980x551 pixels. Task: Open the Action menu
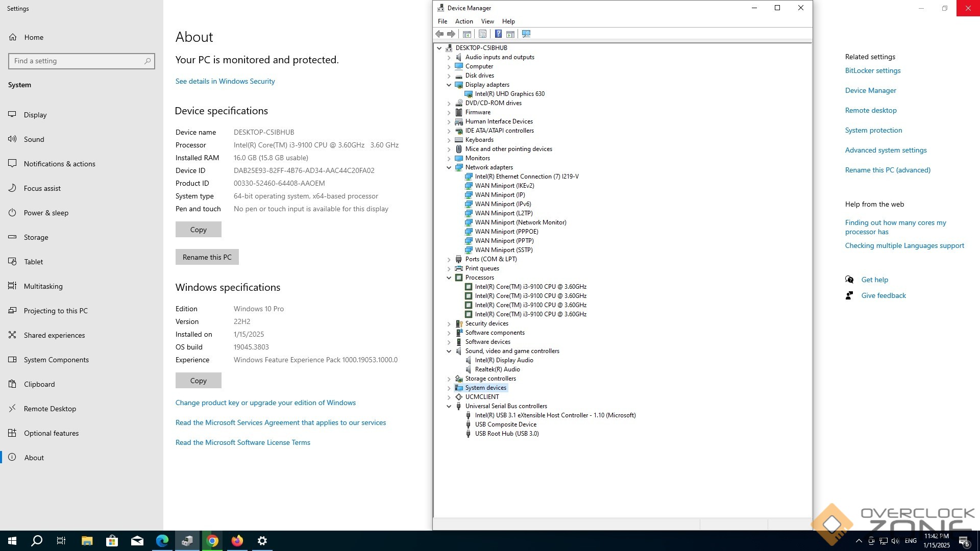463,21
